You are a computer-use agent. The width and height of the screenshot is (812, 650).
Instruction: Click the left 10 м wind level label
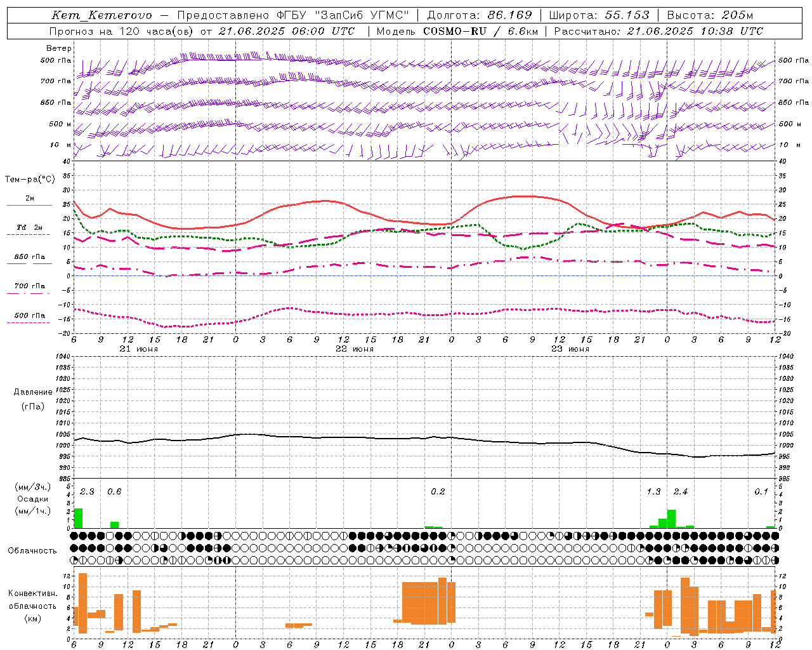pyautogui.click(x=61, y=145)
